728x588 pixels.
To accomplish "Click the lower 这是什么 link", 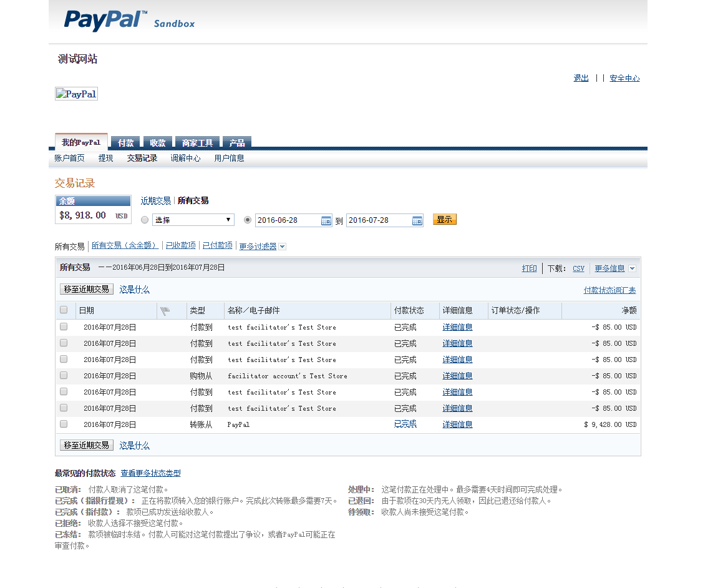I will [134, 446].
